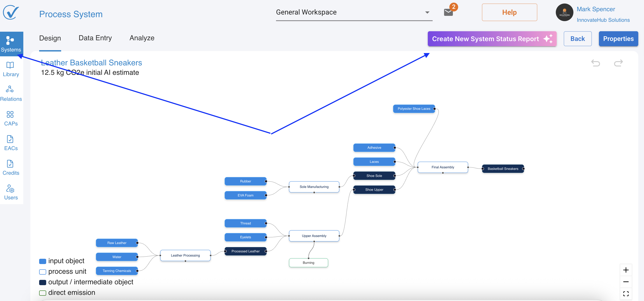Open the mail notifications envelope icon
The height and width of the screenshot is (301, 644).
tap(448, 12)
